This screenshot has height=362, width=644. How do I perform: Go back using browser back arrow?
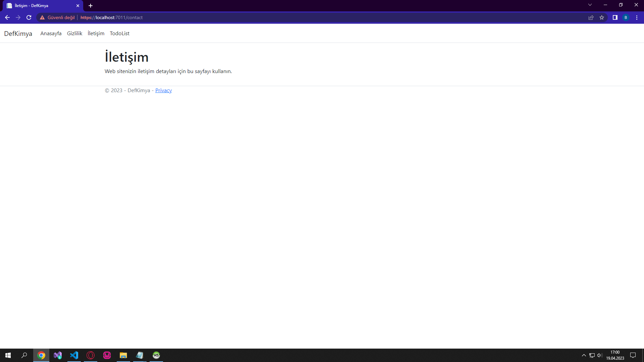[x=7, y=17]
